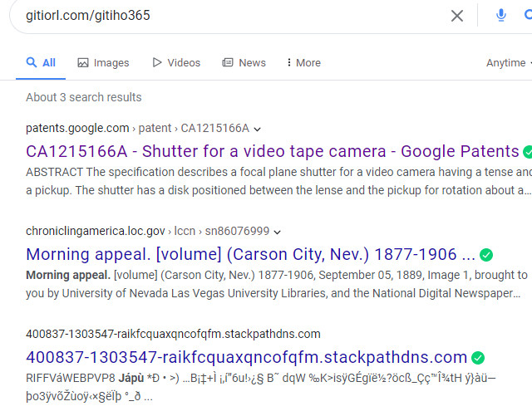Switch to the Videos tab
Viewport: 532px width, 416px height.
(176, 63)
